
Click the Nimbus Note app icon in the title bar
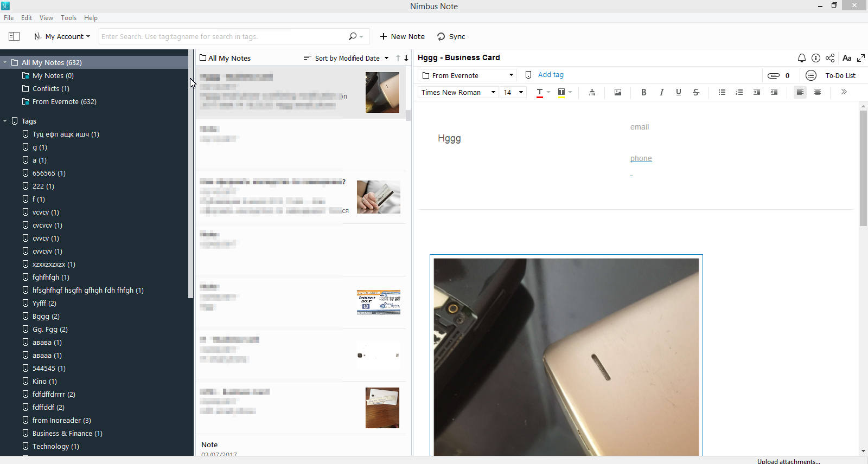(5, 5)
